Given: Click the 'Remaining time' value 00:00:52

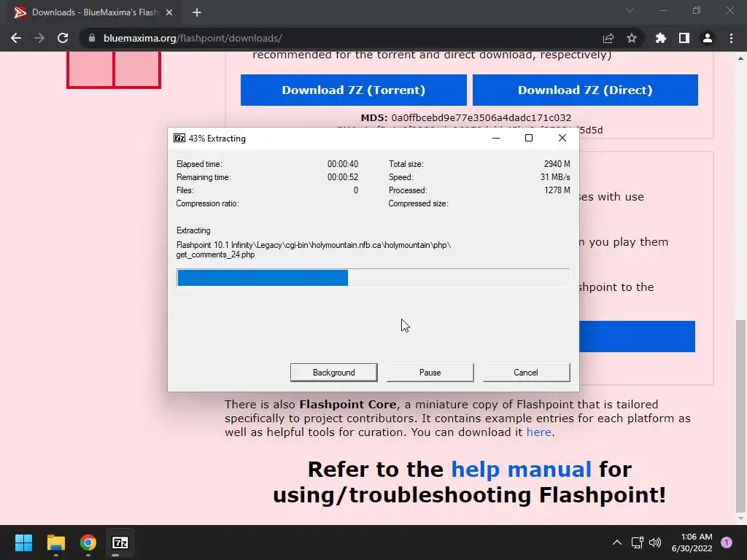Looking at the screenshot, I should pyautogui.click(x=343, y=177).
